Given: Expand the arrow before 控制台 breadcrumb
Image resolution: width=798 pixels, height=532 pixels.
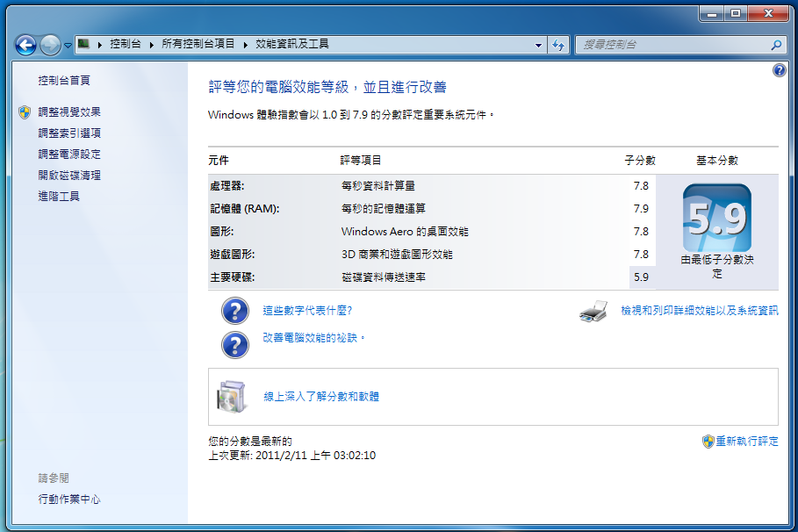Looking at the screenshot, I should 100,45.
